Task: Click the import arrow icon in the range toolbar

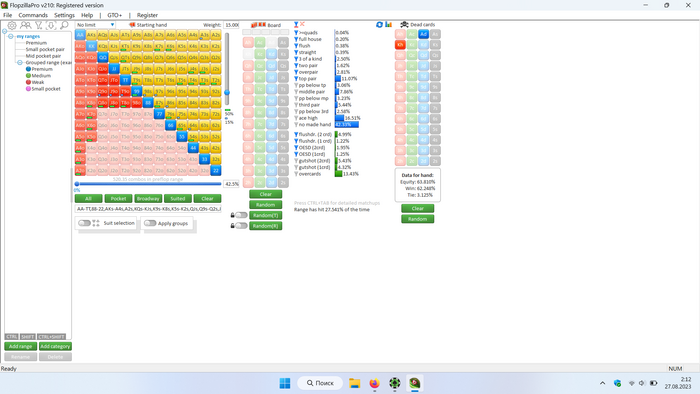Action: coord(51,25)
